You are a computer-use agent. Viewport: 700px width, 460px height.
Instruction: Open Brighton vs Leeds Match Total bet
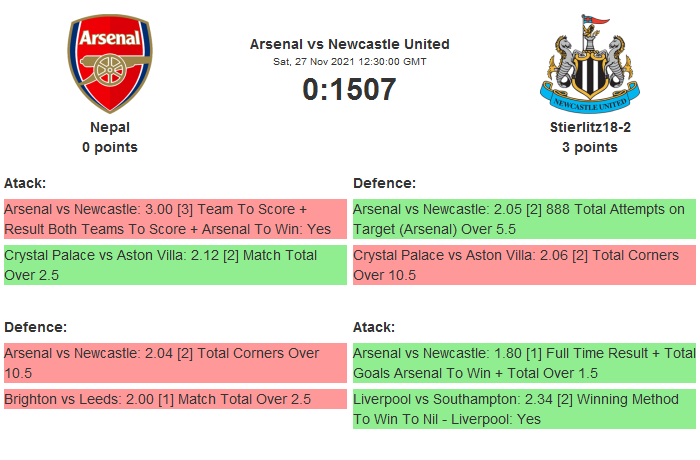175,399
